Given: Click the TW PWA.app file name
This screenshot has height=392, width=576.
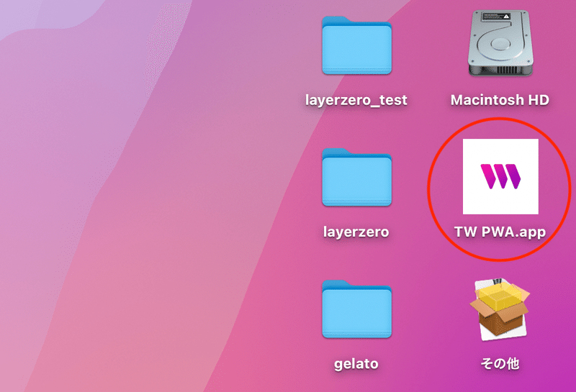Looking at the screenshot, I should [x=500, y=232].
